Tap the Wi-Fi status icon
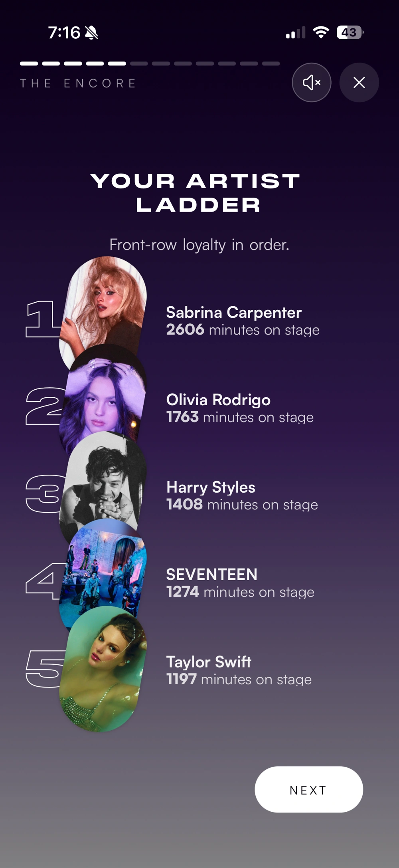 click(321, 32)
